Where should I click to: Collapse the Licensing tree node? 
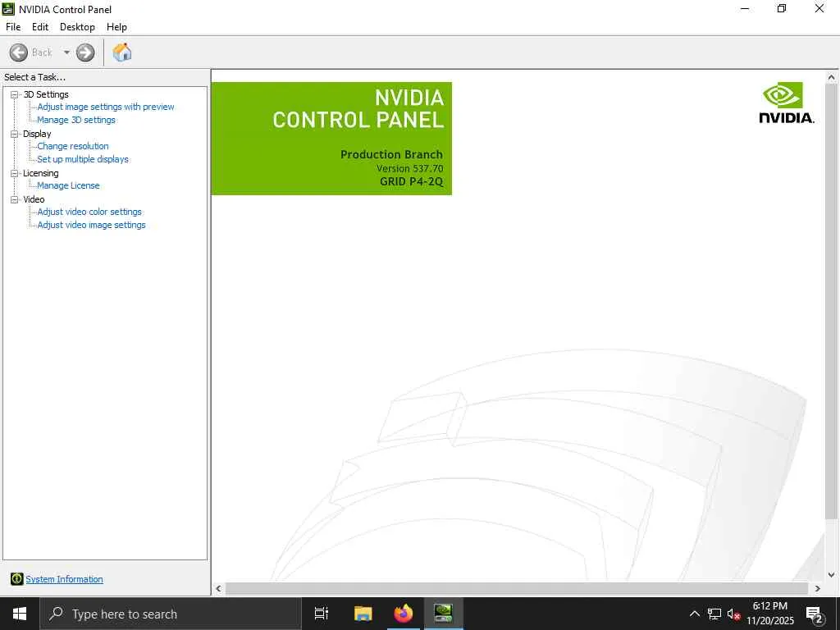click(15, 173)
